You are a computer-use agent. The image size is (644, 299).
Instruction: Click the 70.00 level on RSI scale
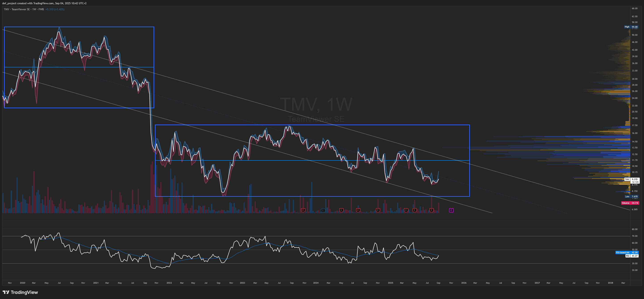pos(634,236)
